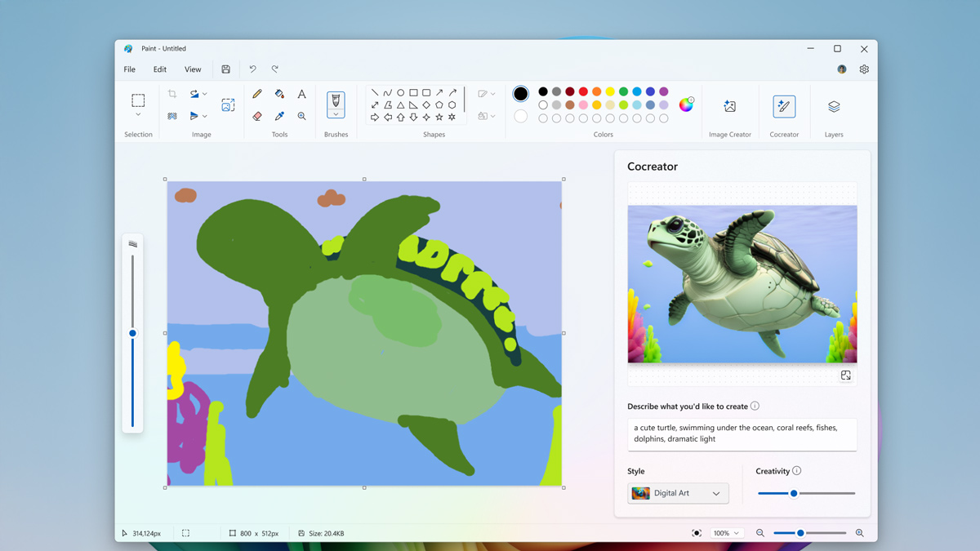980x551 pixels.
Task: Click the prompt description text field
Action: coord(742,433)
